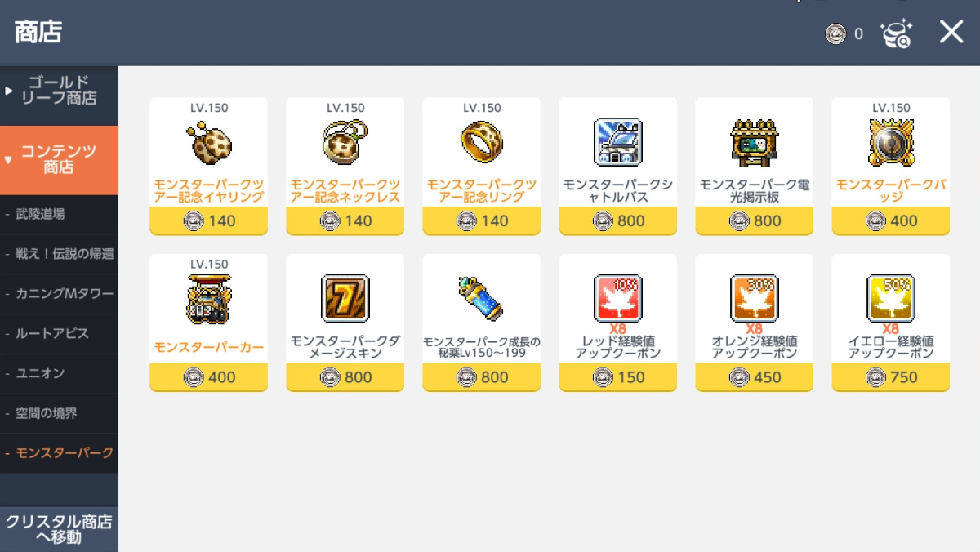Select the モンスターパークバッジ badge icon
Image resolution: width=980 pixels, height=552 pixels.
click(890, 142)
